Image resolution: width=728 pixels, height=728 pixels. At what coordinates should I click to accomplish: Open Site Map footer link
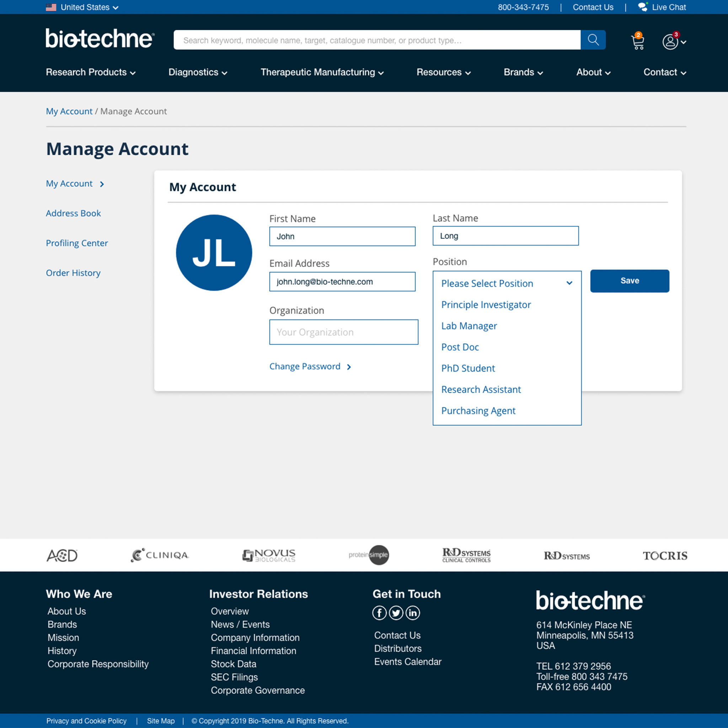click(x=161, y=721)
